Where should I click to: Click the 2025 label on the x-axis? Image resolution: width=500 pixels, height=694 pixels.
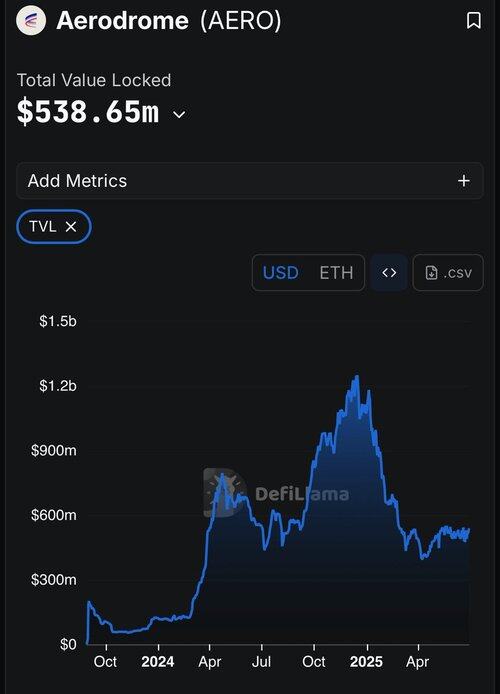(366, 662)
